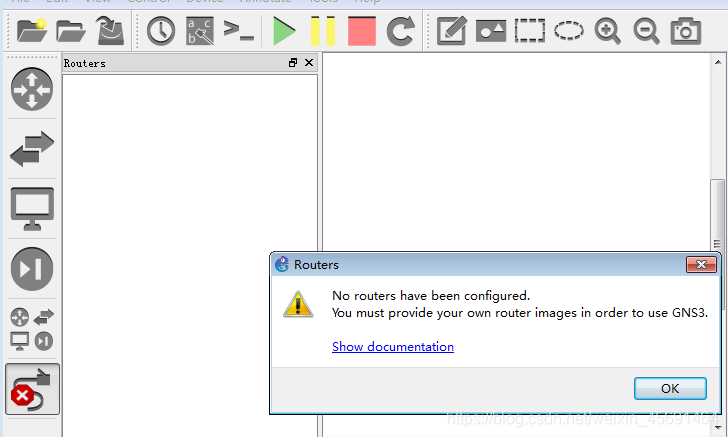Browse all devices icon
The width and height of the screenshot is (728, 437).
(32, 329)
